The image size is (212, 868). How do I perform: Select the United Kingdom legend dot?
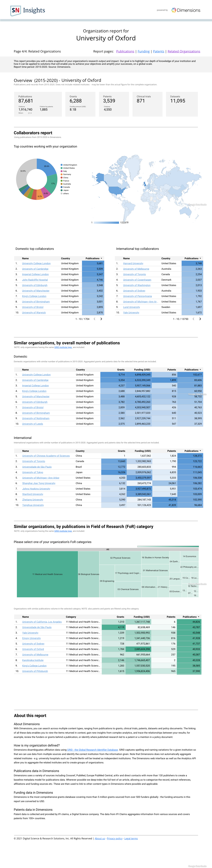(62, 165)
